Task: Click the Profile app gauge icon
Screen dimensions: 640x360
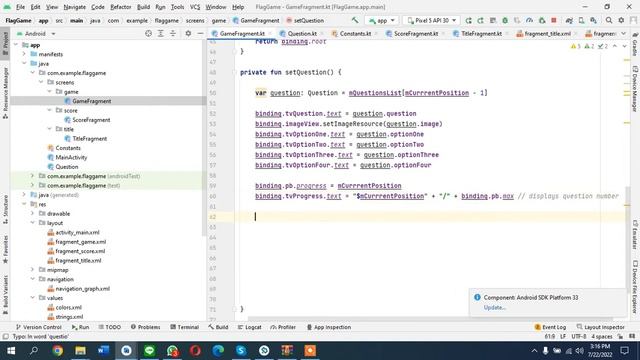Action: (x=529, y=20)
